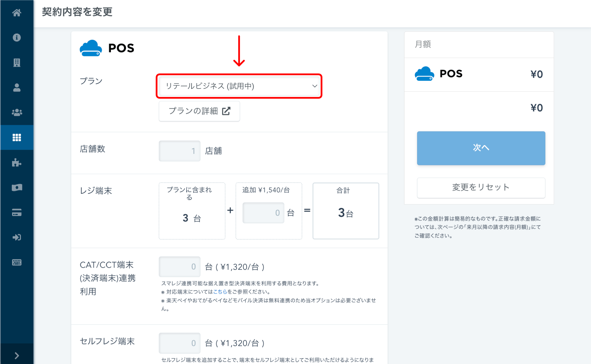591x364 pixels.
Task: Focus the 追加 レジ端末 count field
Action: pyautogui.click(x=263, y=213)
